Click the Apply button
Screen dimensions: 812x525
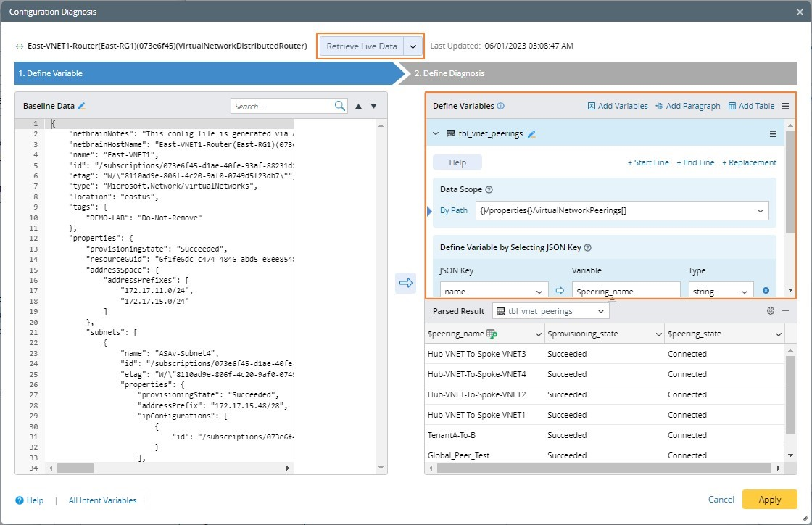(769, 499)
